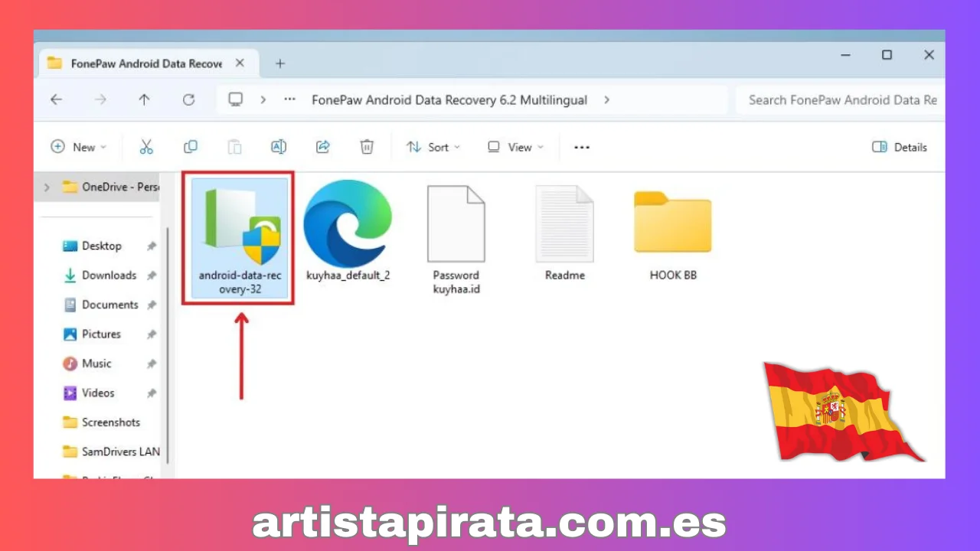Go forward with the right arrow
The height and width of the screenshot is (551, 980).
[x=100, y=99]
